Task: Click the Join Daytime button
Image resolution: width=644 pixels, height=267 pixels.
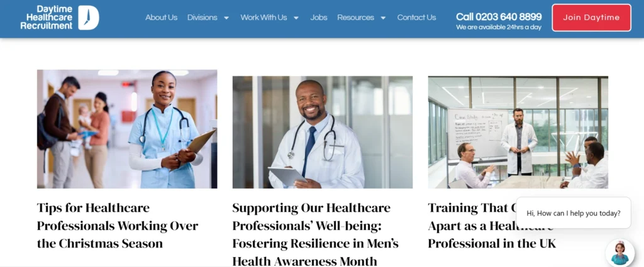Action: pyautogui.click(x=591, y=18)
